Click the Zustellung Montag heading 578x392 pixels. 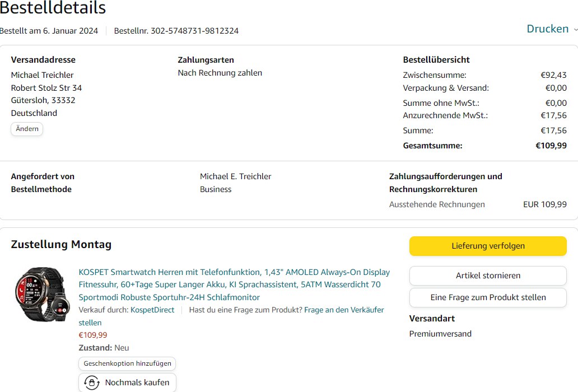tap(61, 244)
